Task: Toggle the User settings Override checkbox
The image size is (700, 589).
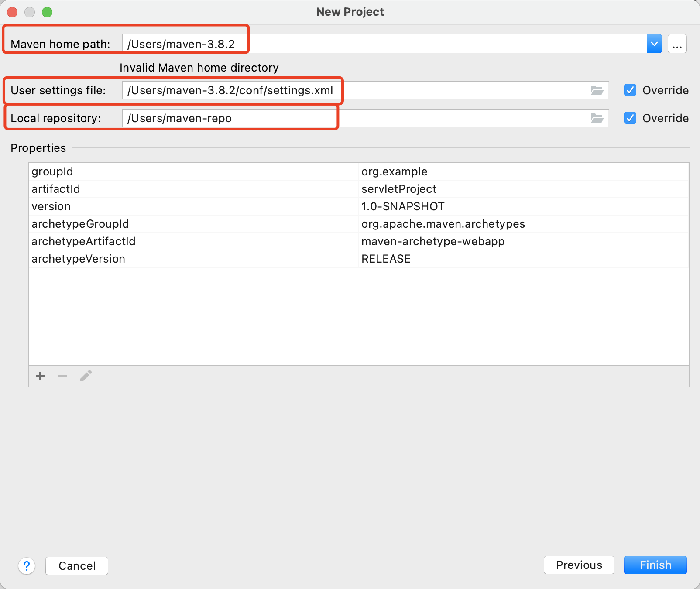Action: (630, 90)
